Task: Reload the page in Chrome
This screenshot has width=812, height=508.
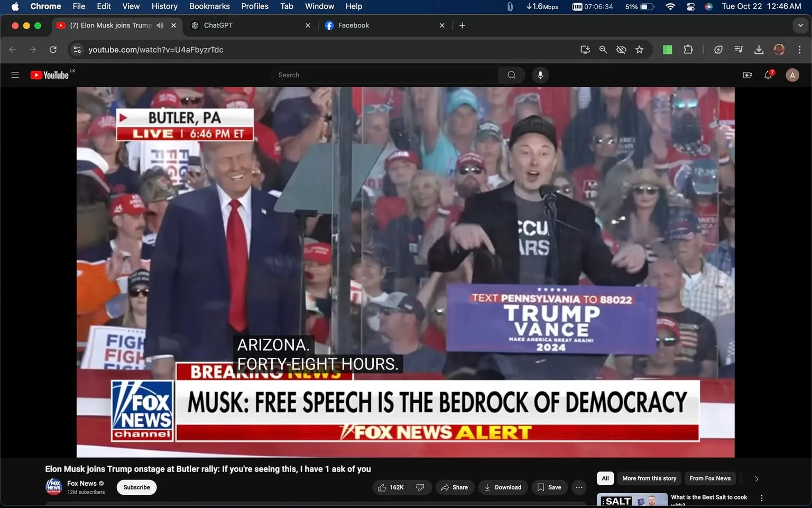Action: [53, 50]
